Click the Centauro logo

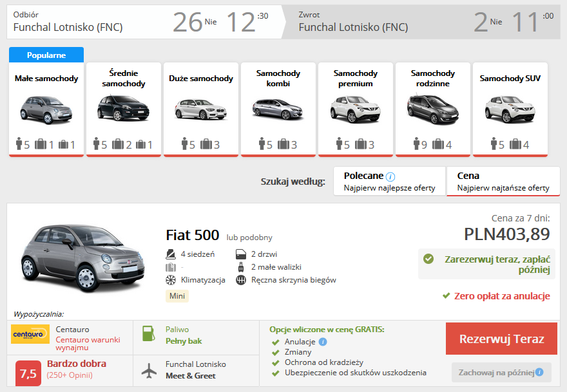point(30,334)
